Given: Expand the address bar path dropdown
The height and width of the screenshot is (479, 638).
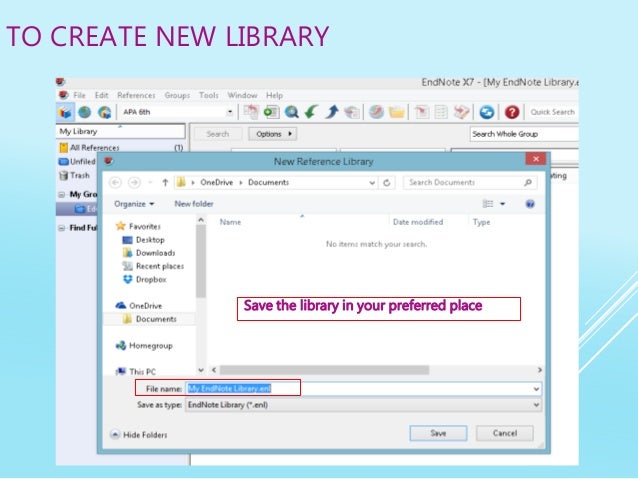Looking at the screenshot, I should pos(372,183).
